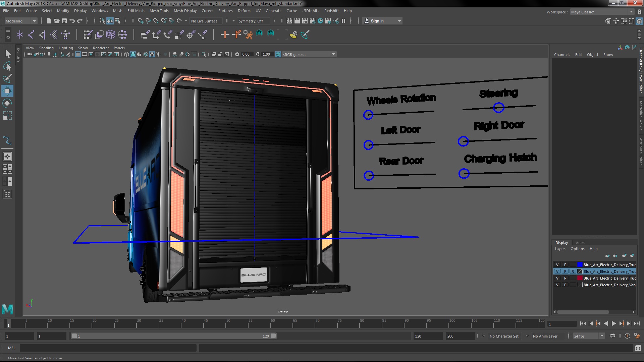
Task: Open the Layers menu in layer editor
Action: (560, 249)
